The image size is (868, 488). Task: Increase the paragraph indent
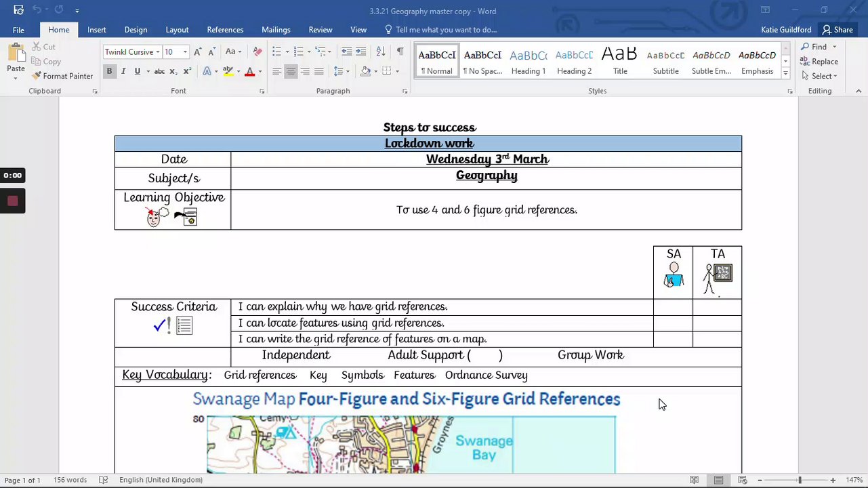[360, 52]
